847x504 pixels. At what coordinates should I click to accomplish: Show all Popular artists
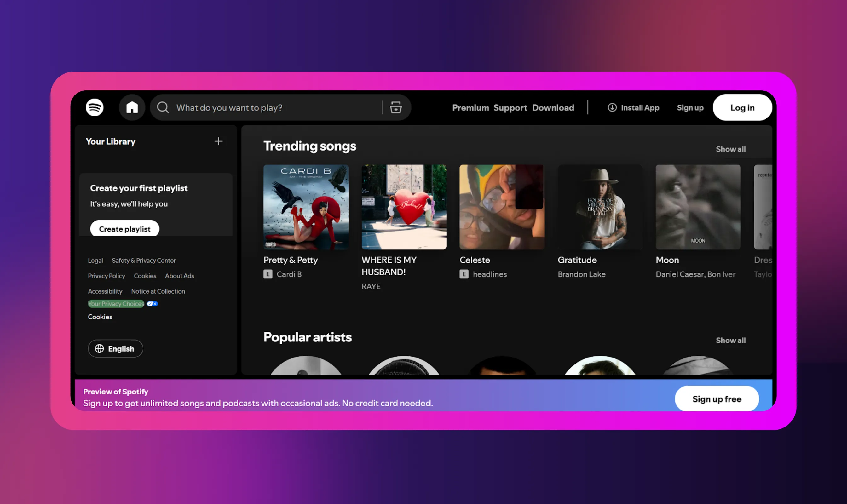[x=730, y=340]
